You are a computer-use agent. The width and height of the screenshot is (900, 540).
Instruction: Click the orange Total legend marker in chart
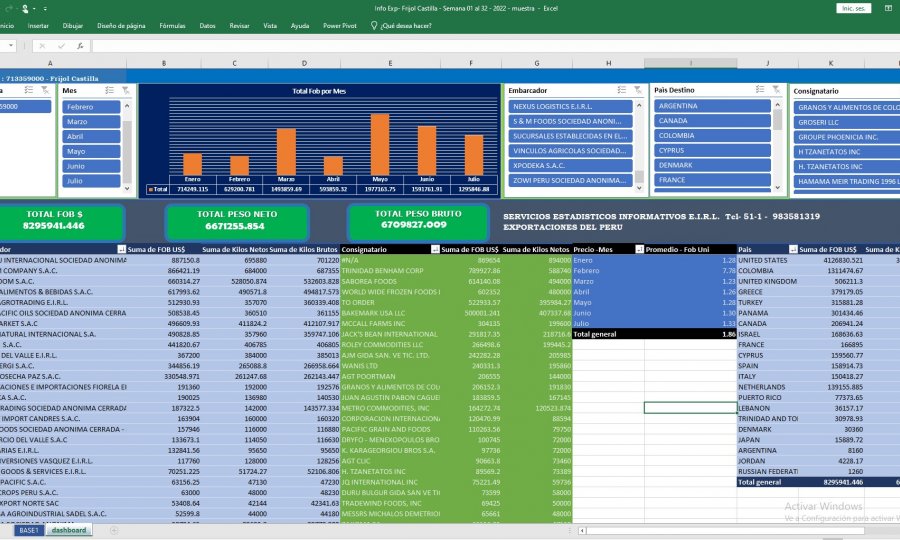[x=150, y=189]
